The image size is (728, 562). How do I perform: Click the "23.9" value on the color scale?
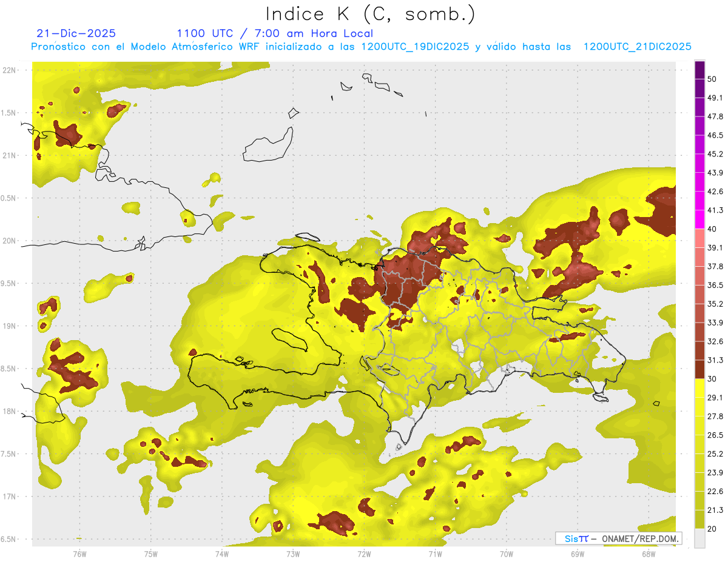(x=715, y=472)
